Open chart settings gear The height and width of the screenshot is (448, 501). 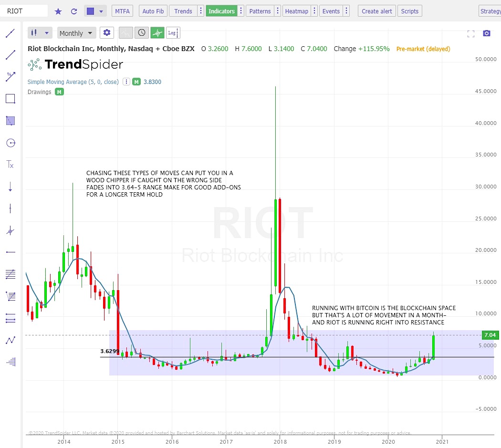click(x=107, y=32)
